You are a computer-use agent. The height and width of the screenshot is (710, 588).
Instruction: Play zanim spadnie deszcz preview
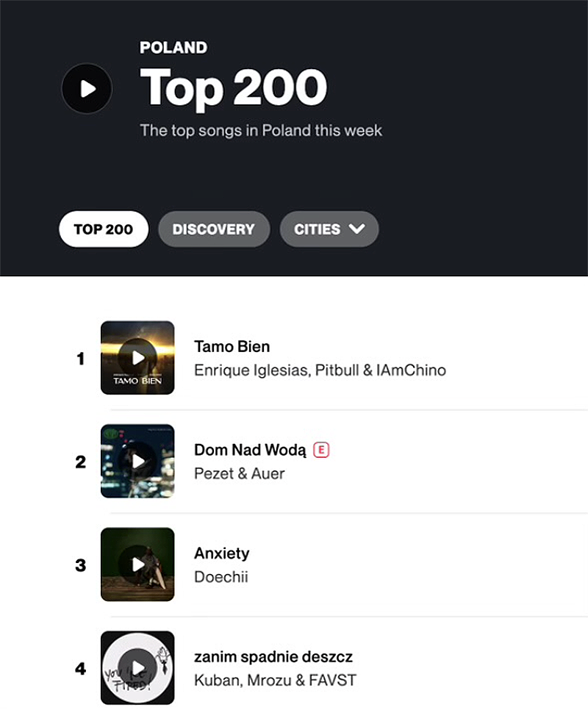(137, 668)
